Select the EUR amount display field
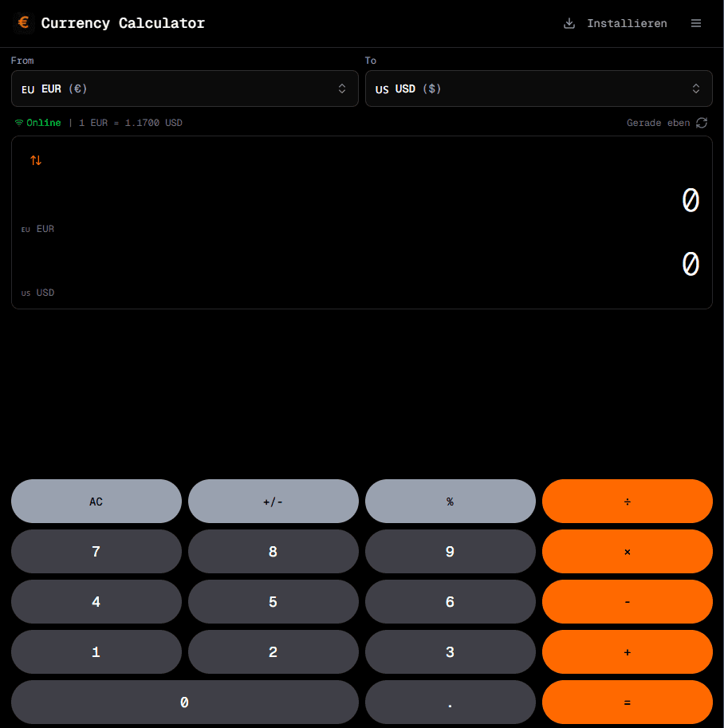 click(361, 201)
